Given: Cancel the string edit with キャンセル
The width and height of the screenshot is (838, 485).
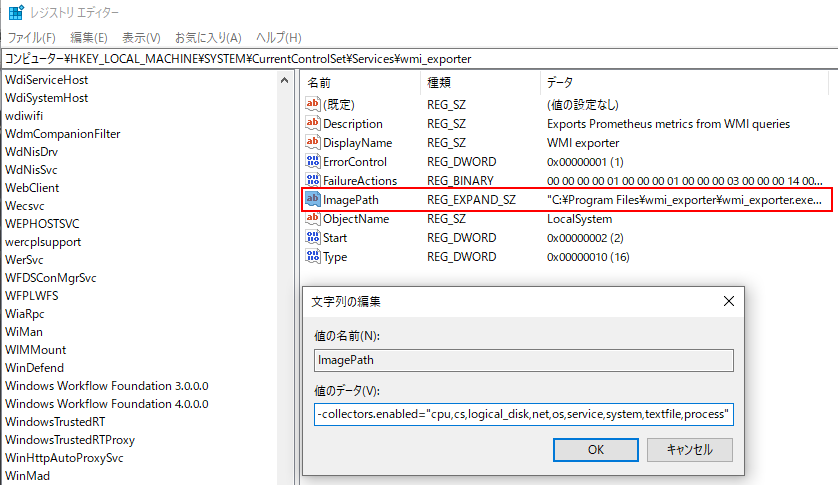Looking at the screenshot, I should (689, 450).
